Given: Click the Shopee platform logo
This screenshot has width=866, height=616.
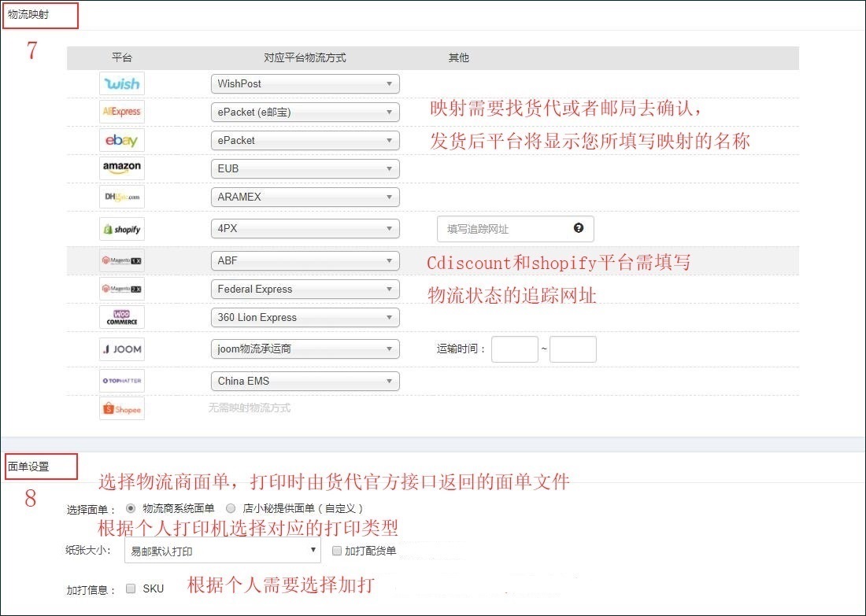Looking at the screenshot, I should 122,409.
